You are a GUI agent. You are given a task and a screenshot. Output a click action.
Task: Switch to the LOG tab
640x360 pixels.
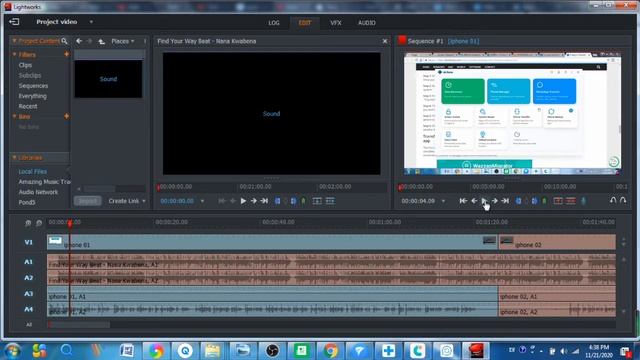(274, 23)
